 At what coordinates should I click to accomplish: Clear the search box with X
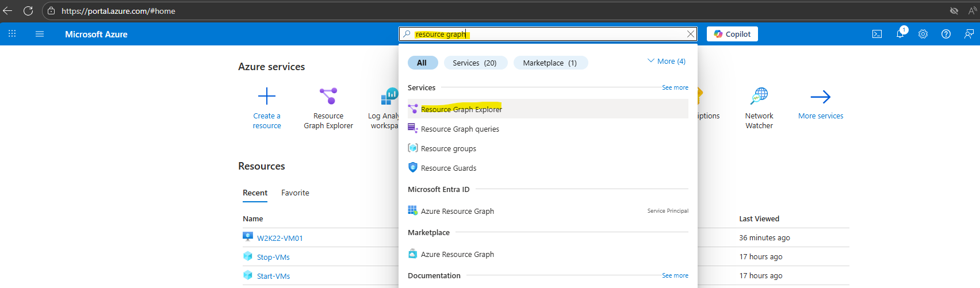691,34
